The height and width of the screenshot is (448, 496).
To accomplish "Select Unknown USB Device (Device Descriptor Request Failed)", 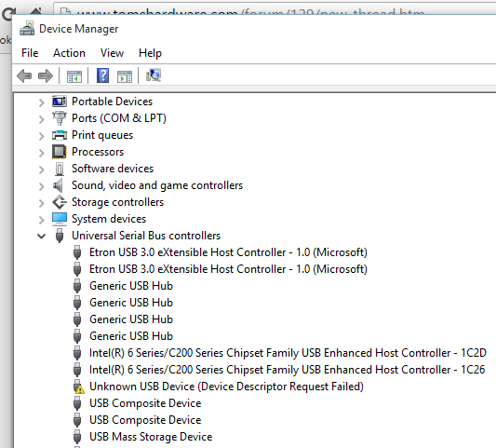I will pyautogui.click(x=226, y=387).
